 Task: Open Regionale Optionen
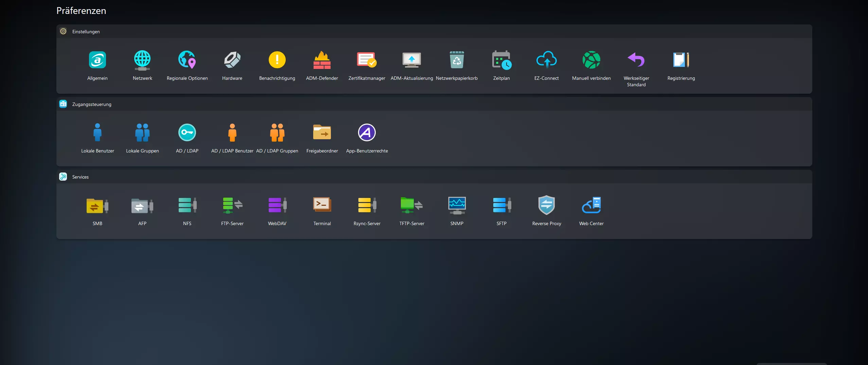pos(187,60)
